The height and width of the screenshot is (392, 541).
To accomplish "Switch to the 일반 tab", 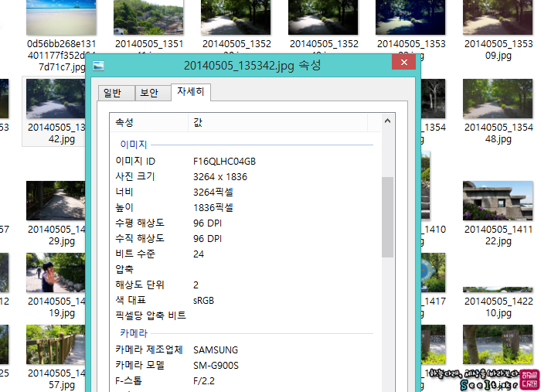I will [x=116, y=93].
